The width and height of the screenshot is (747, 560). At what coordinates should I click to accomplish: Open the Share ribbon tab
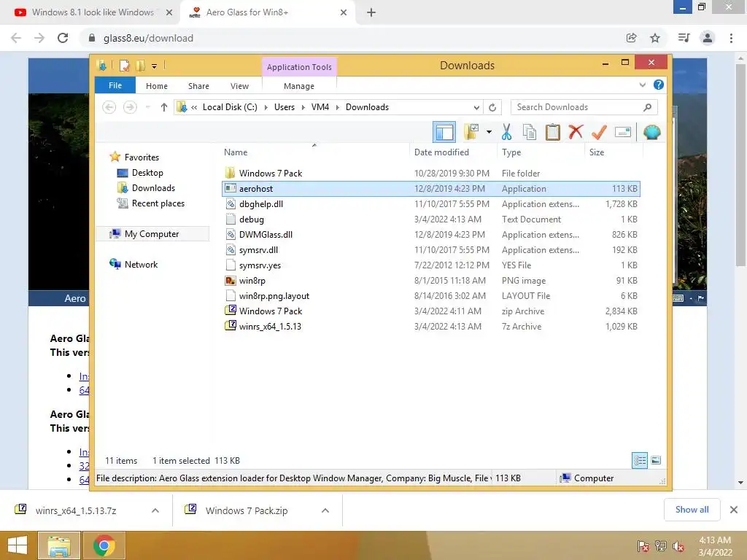198,86
